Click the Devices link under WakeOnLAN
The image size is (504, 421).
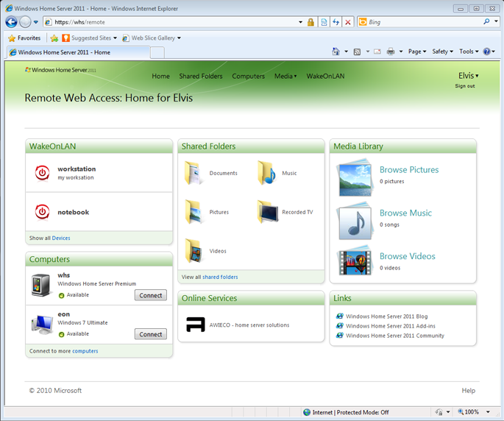click(x=61, y=238)
